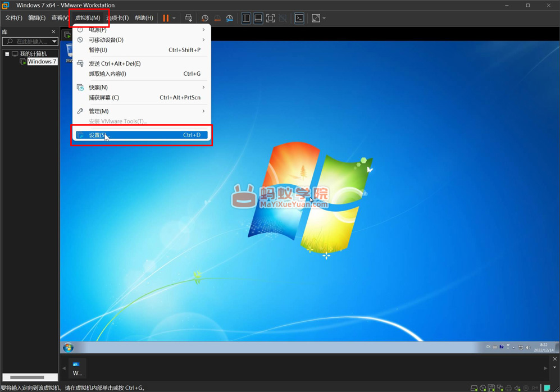Click the guest network tray icon

pyautogui.click(x=521, y=347)
